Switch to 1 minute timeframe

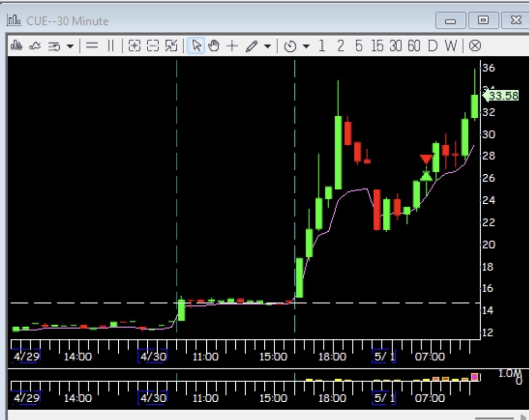tap(322, 45)
